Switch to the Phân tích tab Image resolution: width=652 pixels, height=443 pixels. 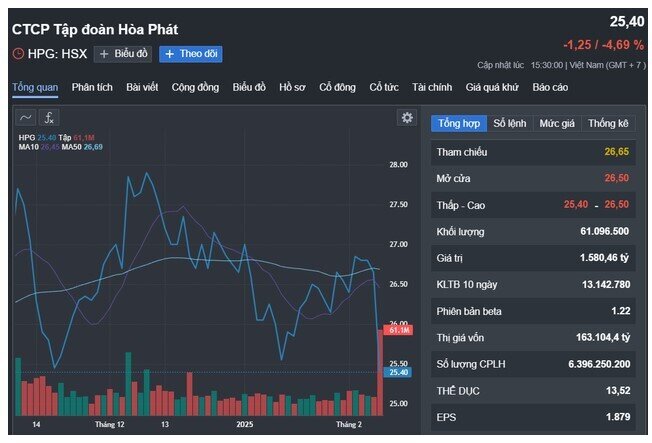pos(92,87)
